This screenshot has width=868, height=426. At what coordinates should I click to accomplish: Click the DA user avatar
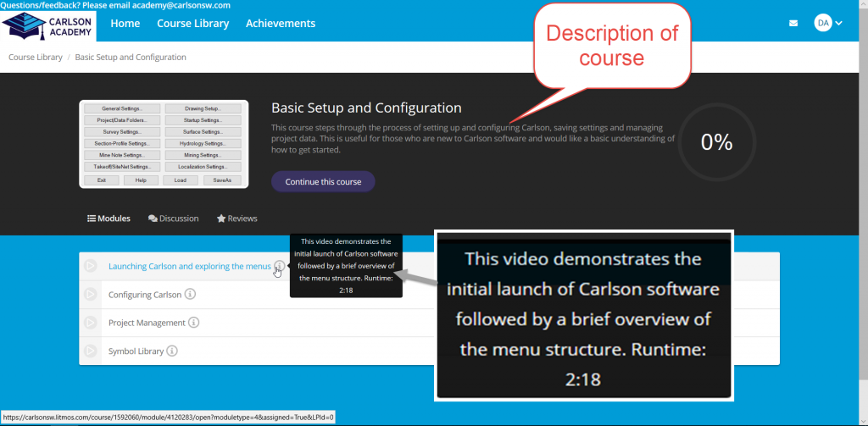(823, 23)
